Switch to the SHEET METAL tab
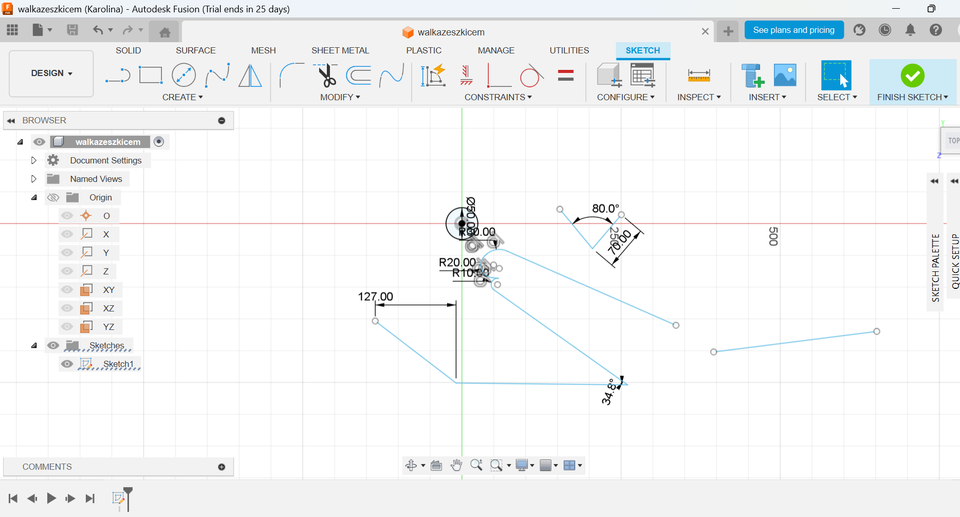The height and width of the screenshot is (517, 960). tap(340, 50)
